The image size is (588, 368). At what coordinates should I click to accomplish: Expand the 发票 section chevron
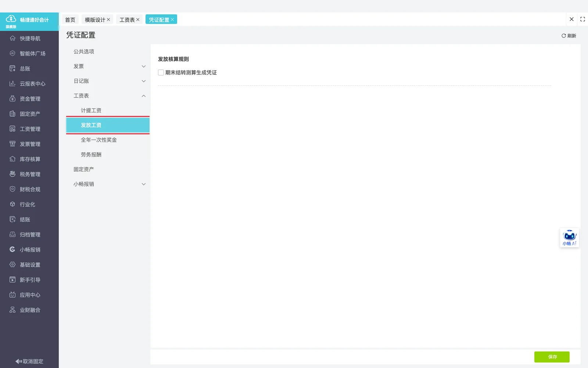(x=144, y=66)
